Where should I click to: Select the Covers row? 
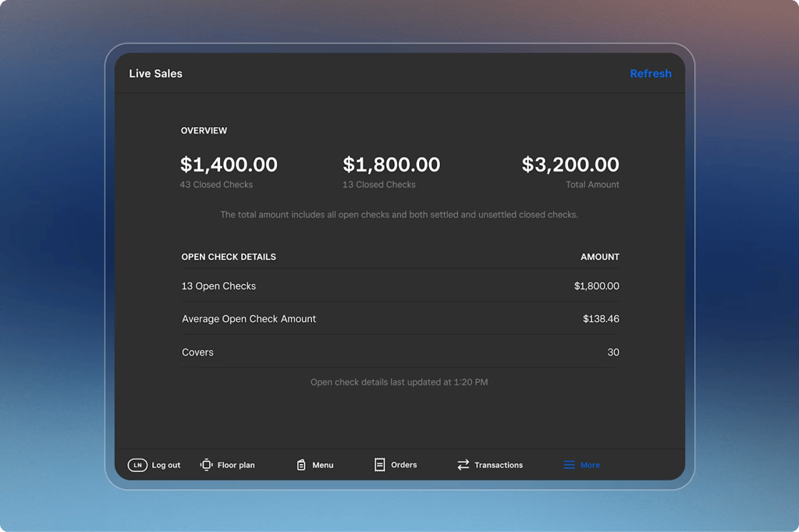[399, 353]
